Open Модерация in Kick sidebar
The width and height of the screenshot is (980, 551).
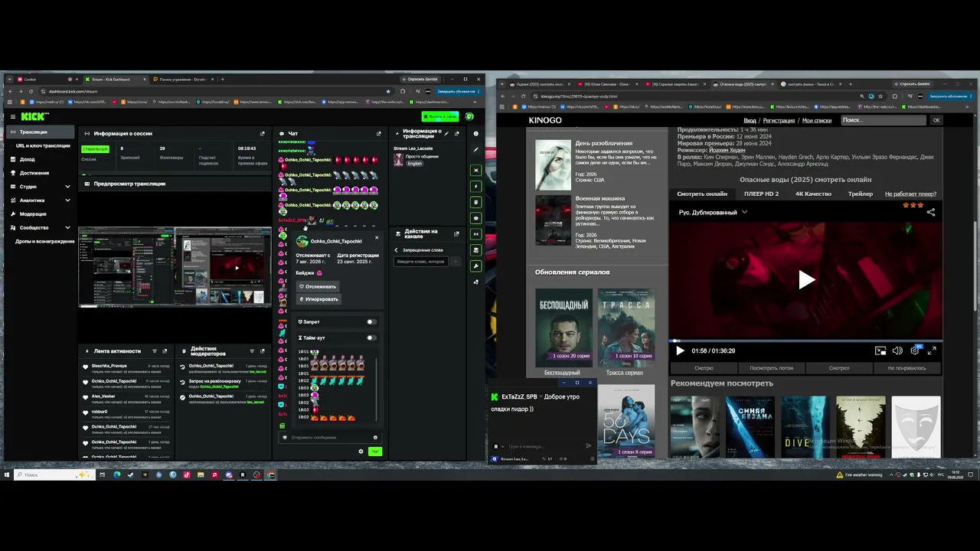tap(33, 214)
